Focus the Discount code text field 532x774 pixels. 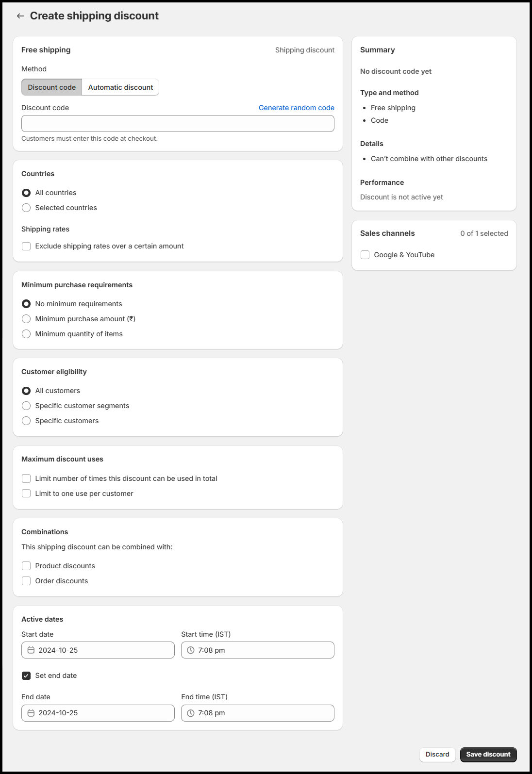(x=178, y=124)
